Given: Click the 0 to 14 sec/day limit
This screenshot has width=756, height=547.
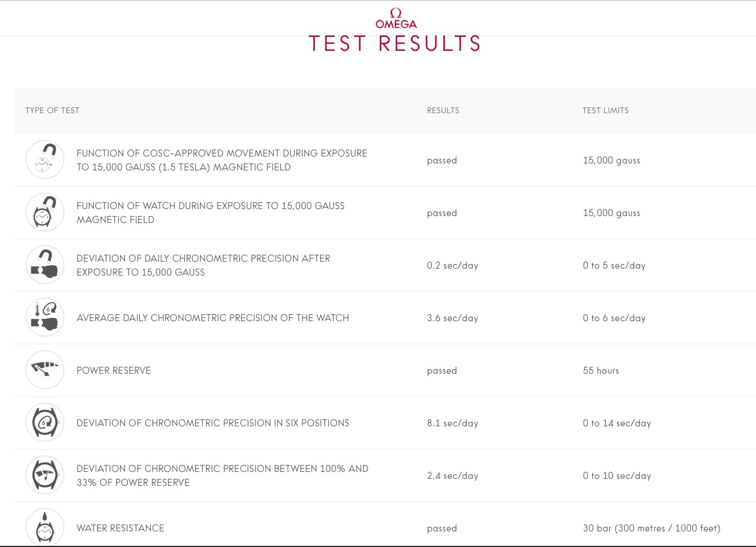Looking at the screenshot, I should coord(617,423).
